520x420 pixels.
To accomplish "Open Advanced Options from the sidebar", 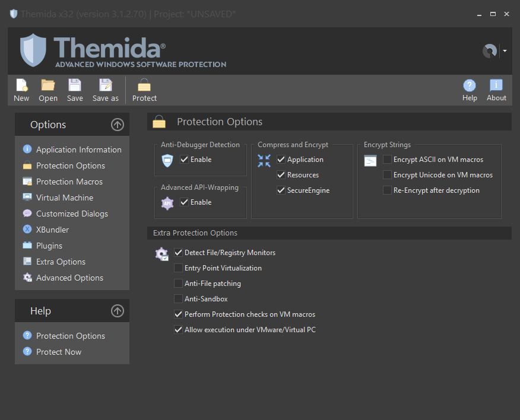I will [x=69, y=278].
